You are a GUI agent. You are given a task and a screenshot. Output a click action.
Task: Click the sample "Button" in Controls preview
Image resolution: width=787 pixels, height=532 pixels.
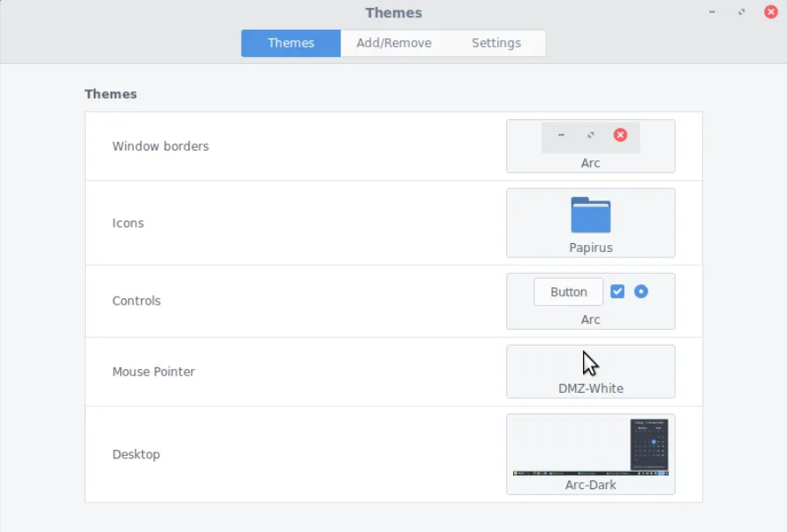pyautogui.click(x=568, y=292)
